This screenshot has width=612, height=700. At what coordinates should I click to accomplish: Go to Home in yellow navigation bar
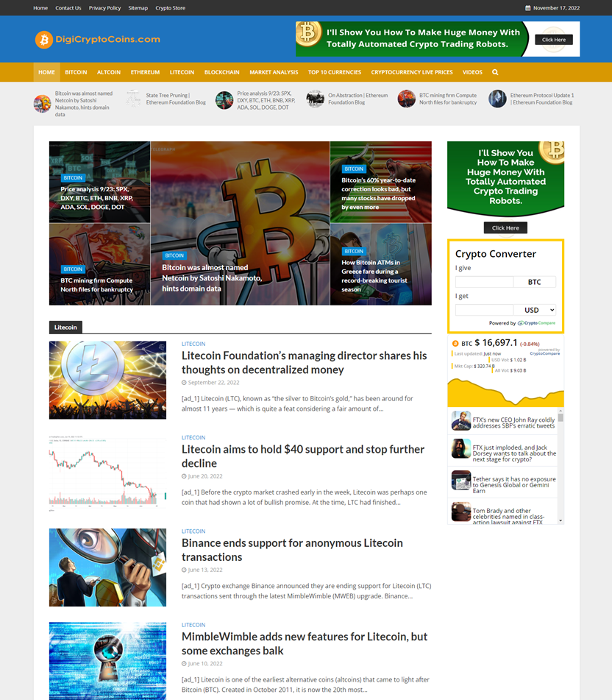click(x=46, y=72)
